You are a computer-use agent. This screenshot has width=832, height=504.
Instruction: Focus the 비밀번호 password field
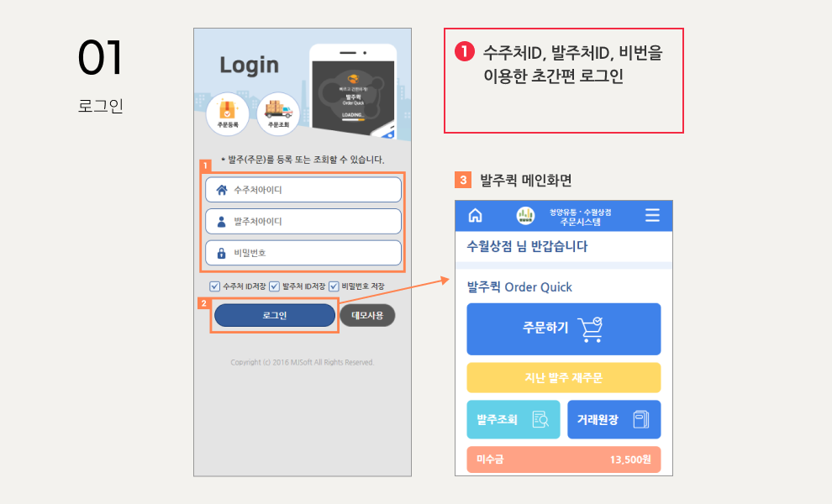click(x=303, y=253)
